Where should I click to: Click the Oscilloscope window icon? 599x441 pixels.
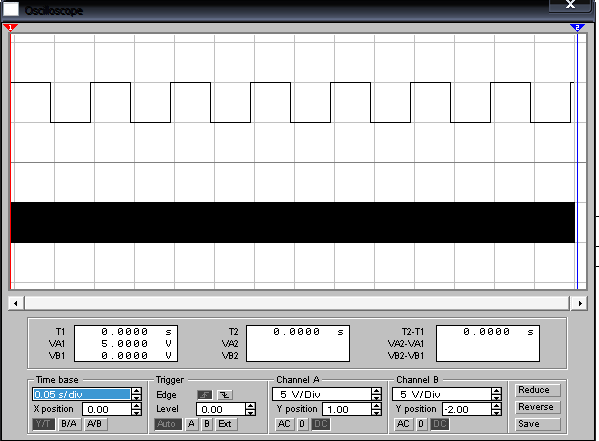(x=11, y=10)
